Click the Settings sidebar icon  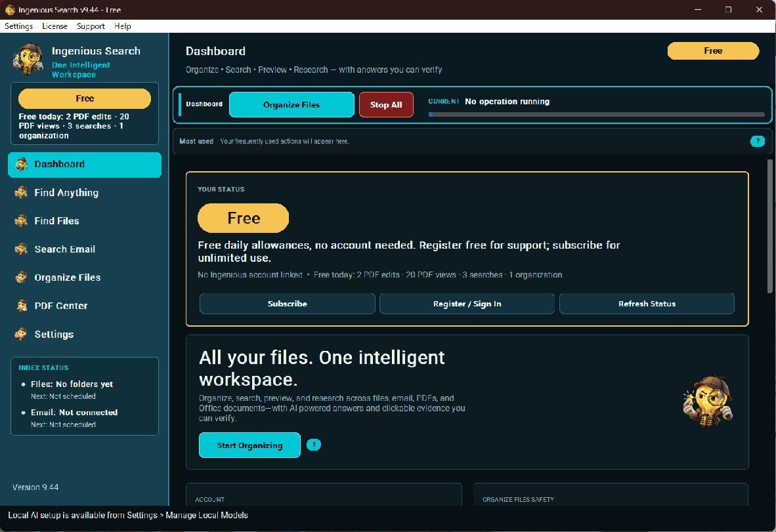(21, 335)
